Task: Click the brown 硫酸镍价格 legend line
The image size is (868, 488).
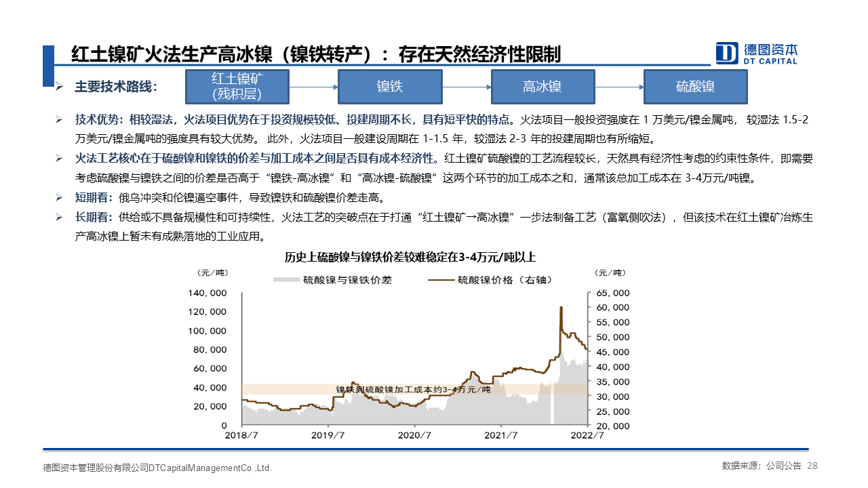Action: [437, 279]
